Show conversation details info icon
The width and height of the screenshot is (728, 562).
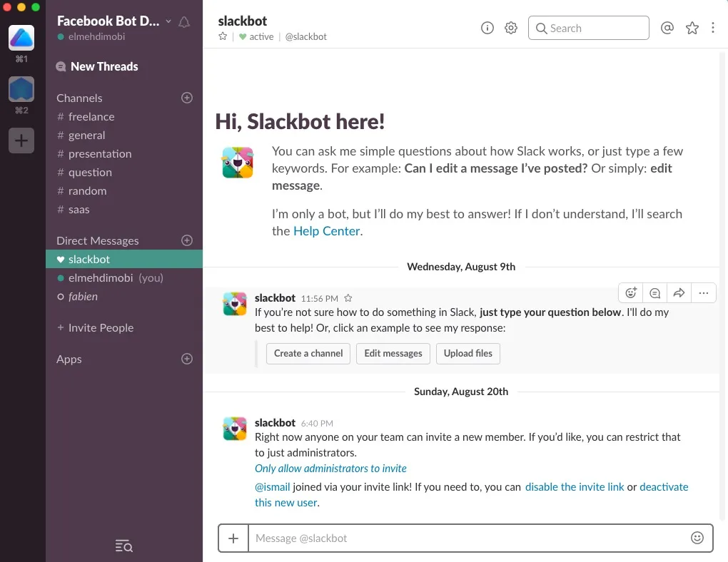(487, 28)
